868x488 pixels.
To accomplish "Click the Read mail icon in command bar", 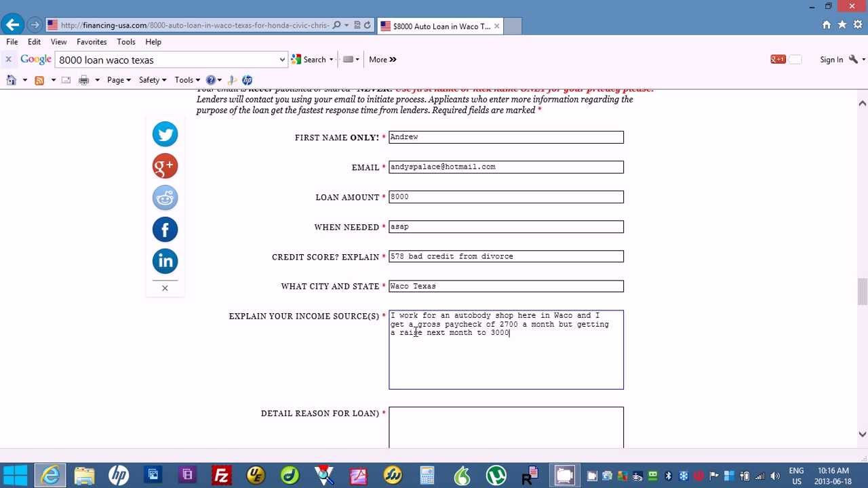I will pos(66,80).
